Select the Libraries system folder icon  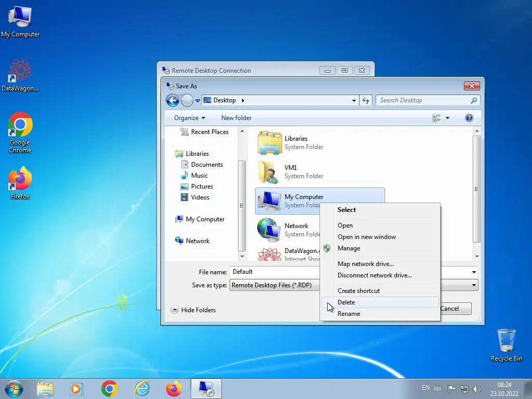(x=270, y=143)
